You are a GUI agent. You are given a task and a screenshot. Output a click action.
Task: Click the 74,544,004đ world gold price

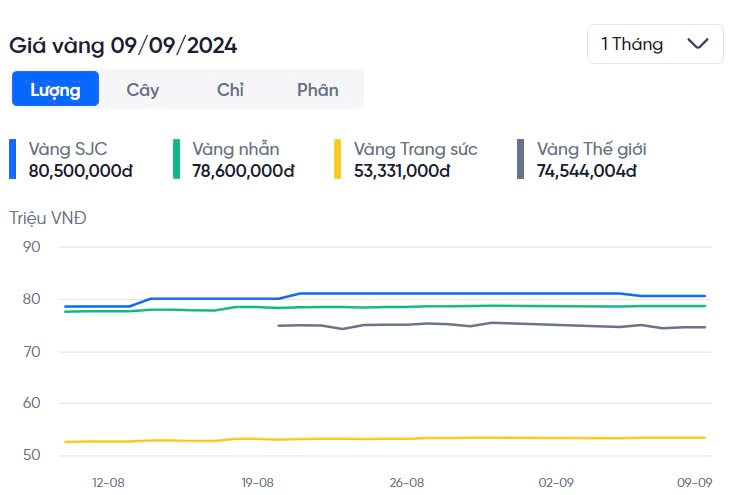click(x=586, y=170)
